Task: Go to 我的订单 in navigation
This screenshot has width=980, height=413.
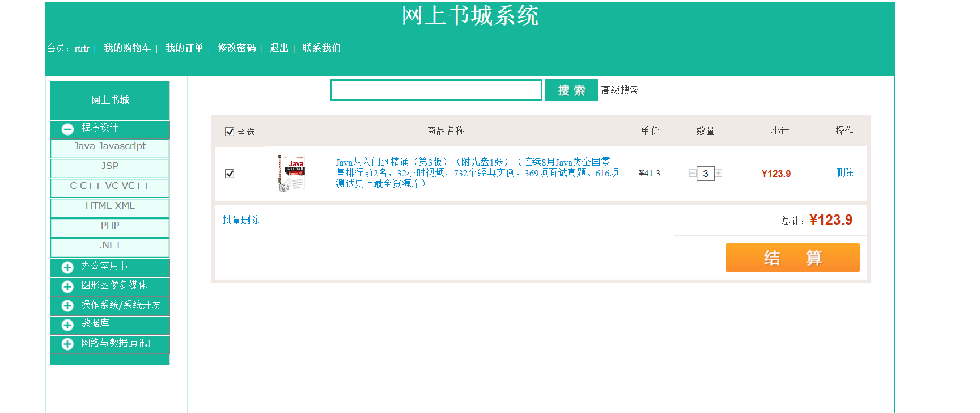Action: point(184,48)
